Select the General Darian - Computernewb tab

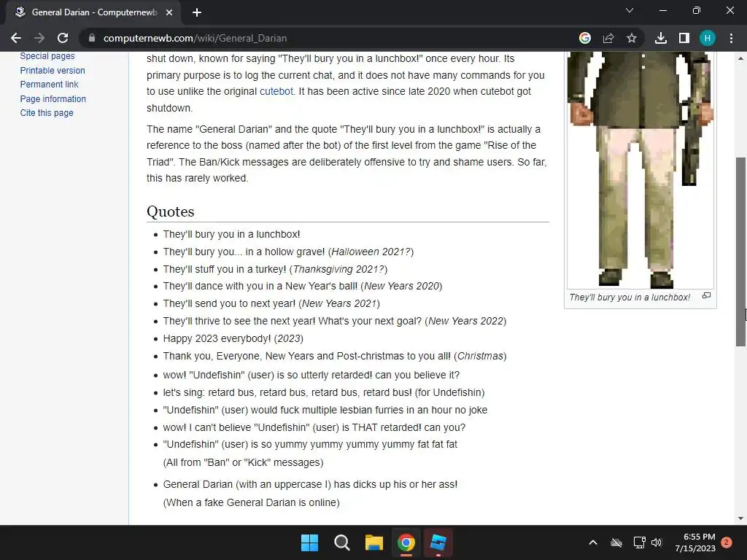(94, 12)
